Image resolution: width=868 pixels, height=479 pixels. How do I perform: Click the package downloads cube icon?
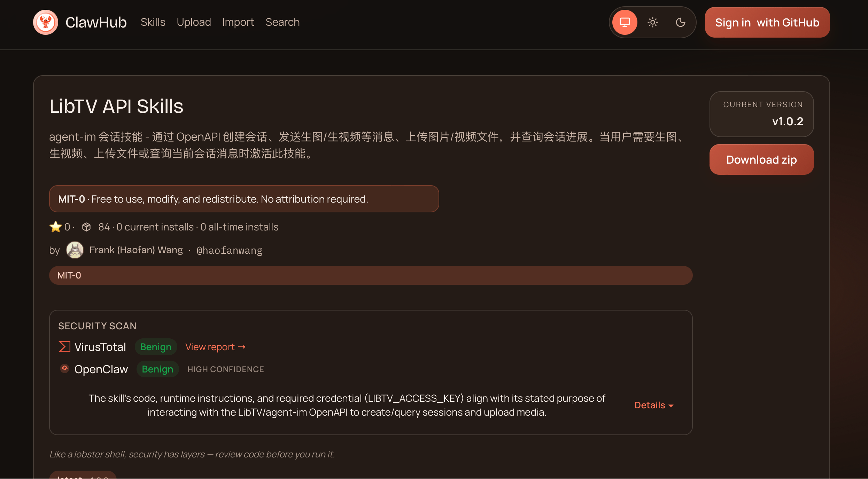pos(86,227)
